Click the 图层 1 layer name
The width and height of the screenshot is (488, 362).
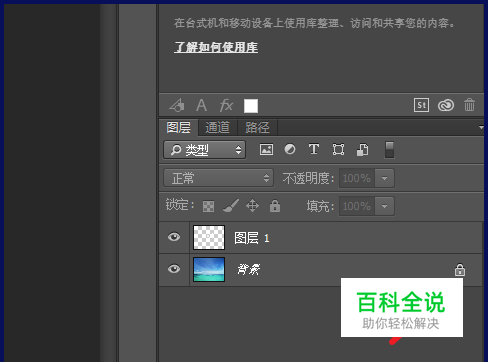click(x=252, y=238)
